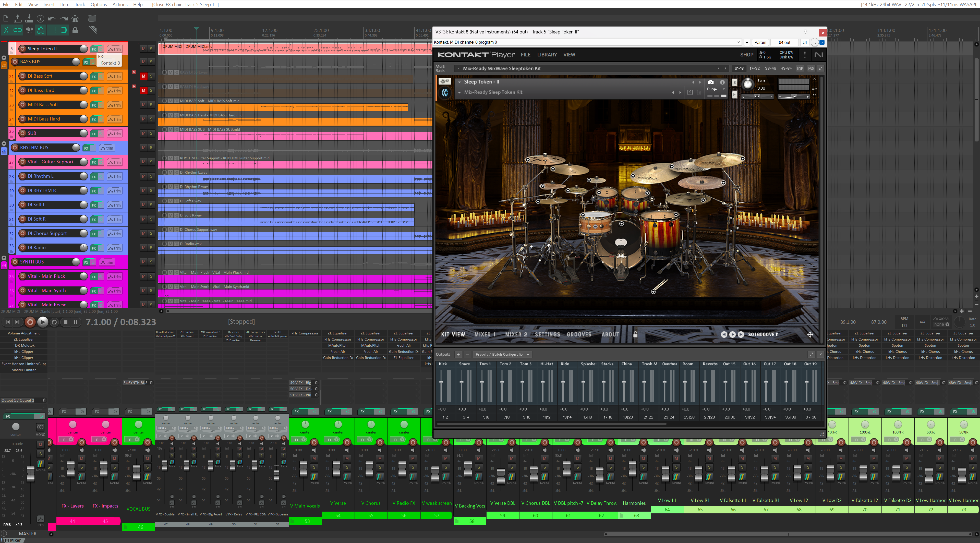Toggle the repeat loop button in transport

click(x=54, y=322)
